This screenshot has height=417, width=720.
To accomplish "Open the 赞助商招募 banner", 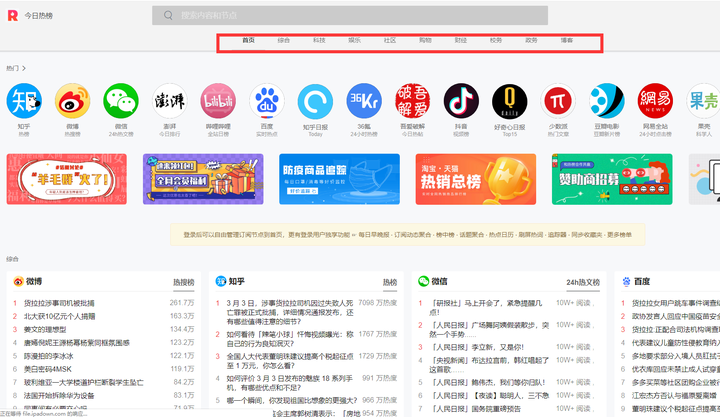I will point(612,179).
